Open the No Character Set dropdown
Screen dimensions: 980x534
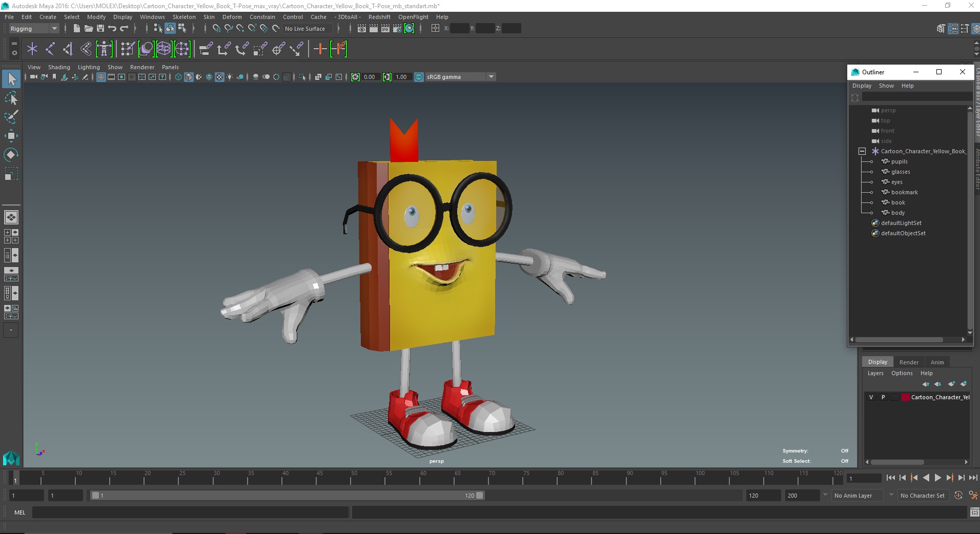tap(923, 496)
